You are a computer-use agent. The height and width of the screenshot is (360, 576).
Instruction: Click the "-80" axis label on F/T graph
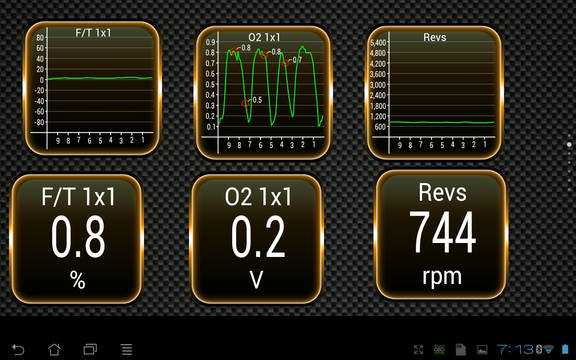click(39, 122)
